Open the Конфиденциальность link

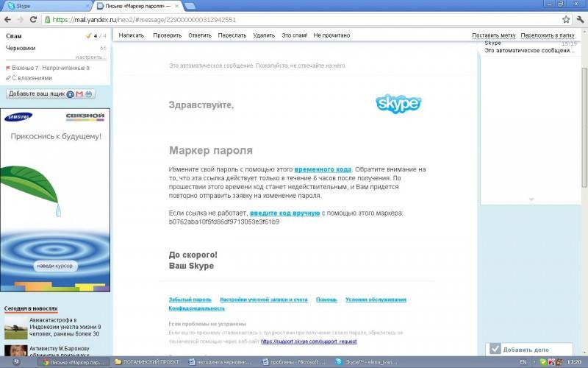(196, 308)
